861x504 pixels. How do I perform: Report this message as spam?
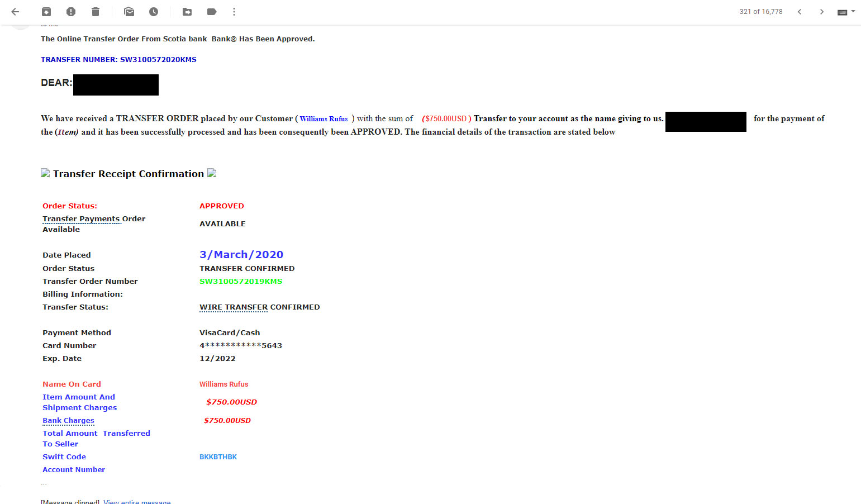[x=71, y=12]
